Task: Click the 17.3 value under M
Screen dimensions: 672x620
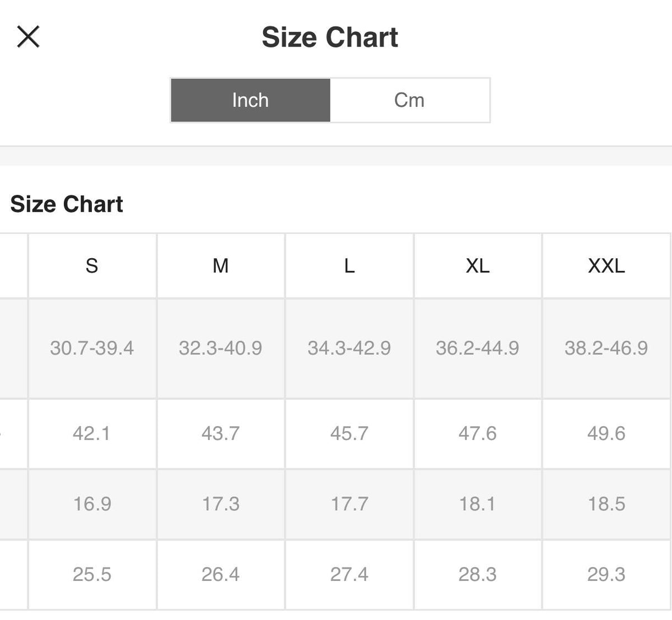Action: (x=221, y=504)
